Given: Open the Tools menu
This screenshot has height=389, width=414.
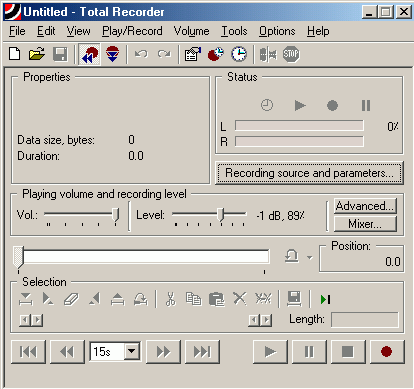Looking at the screenshot, I should pyautogui.click(x=234, y=31).
